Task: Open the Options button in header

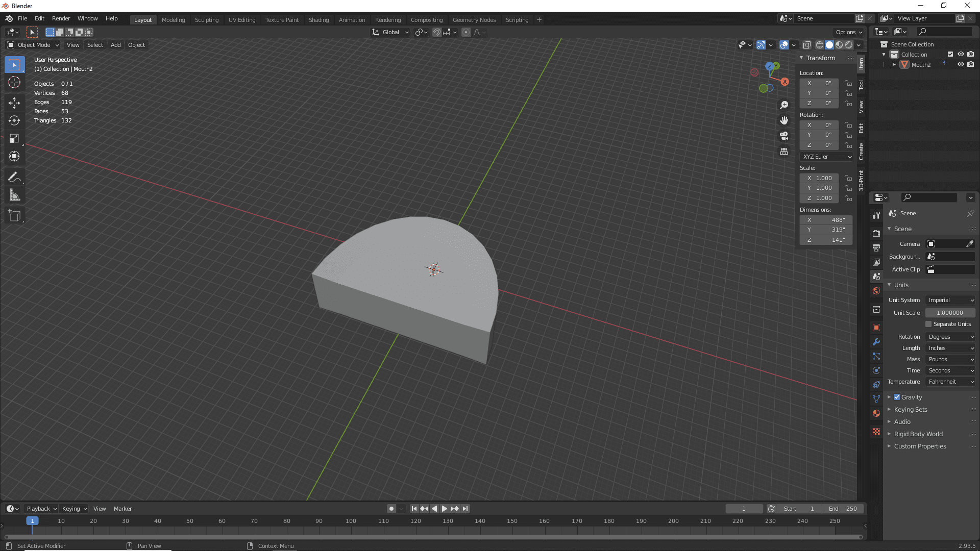Action: [849, 32]
